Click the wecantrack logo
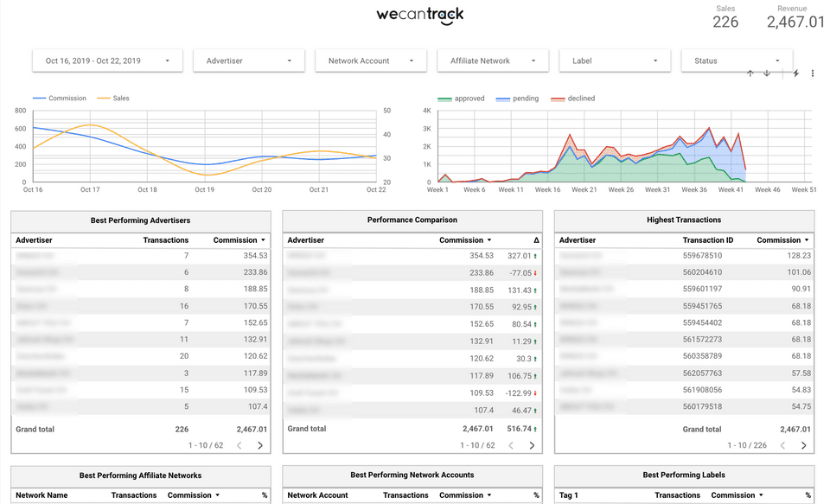This screenshot has width=830, height=504. coord(420,15)
